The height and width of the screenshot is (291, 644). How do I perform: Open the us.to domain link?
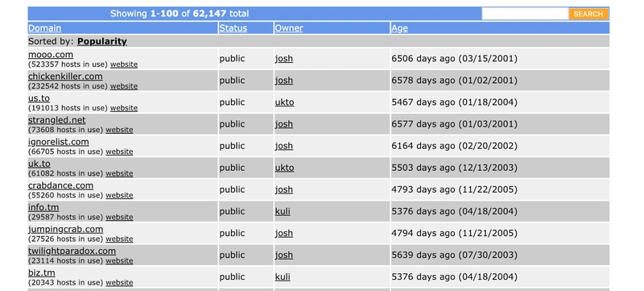pyautogui.click(x=39, y=98)
